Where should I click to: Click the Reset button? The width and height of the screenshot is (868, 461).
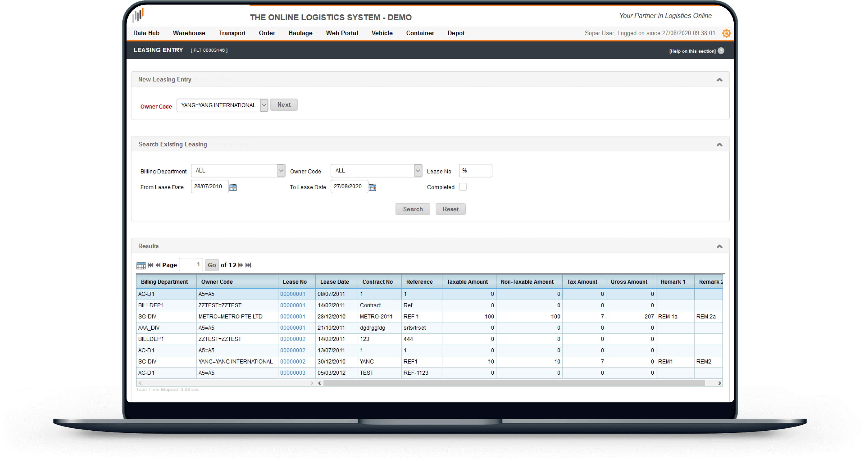coord(451,209)
